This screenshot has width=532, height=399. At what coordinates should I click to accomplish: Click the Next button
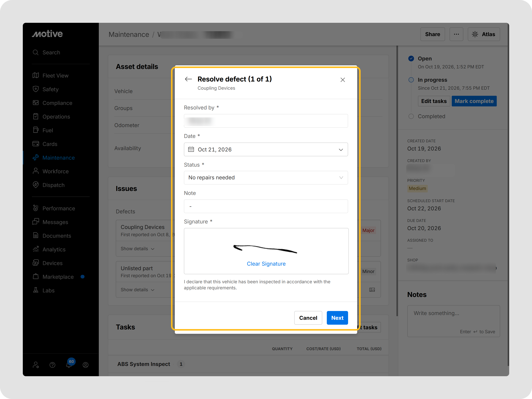click(x=337, y=318)
